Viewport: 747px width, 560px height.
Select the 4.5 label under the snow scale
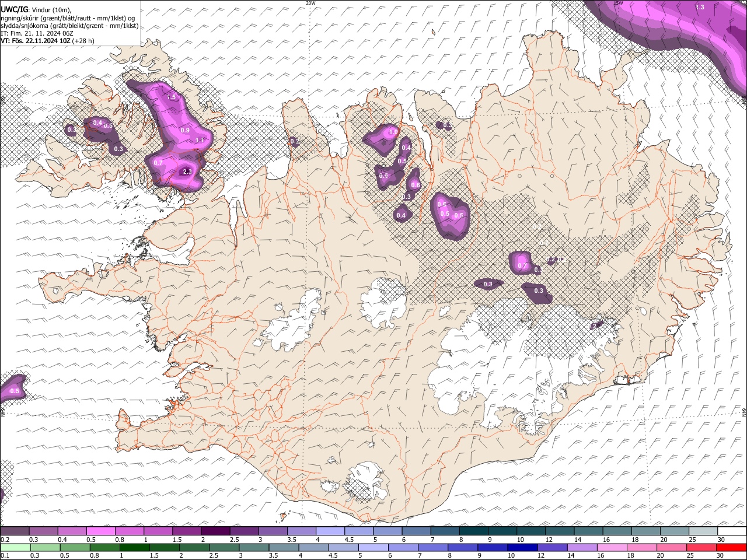[350, 540]
